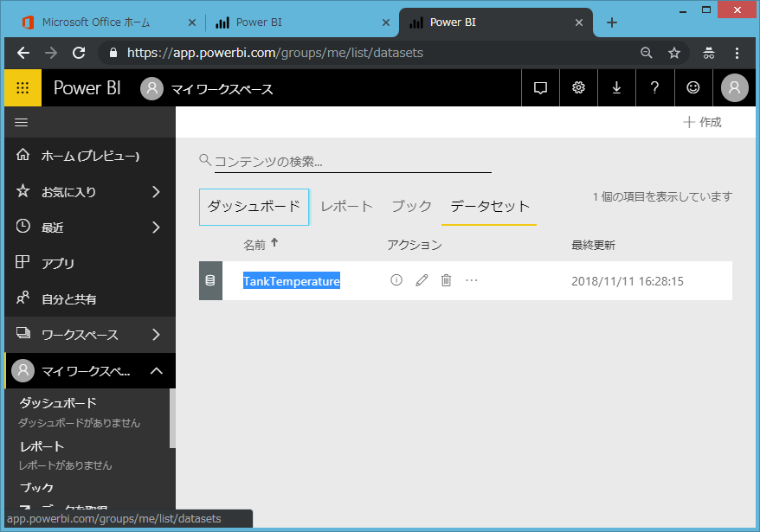Image resolution: width=760 pixels, height=532 pixels.
Task: Click the site lock icon in address bar
Action: [x=113, y=53]
